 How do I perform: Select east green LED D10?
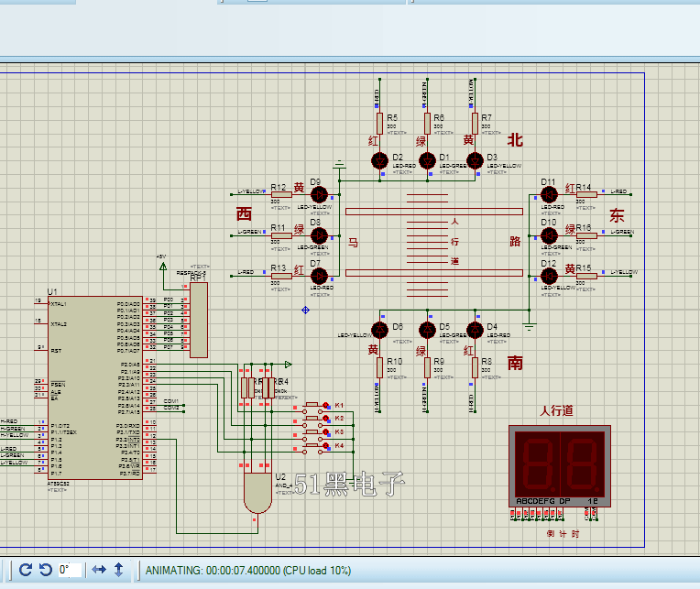(549, 235)
